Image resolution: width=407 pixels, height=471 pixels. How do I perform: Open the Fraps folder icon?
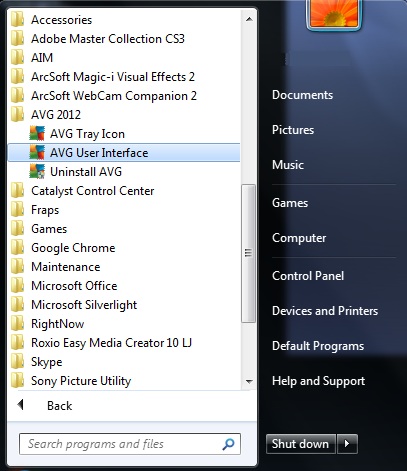pyautogui.click(x=17, y=210)
